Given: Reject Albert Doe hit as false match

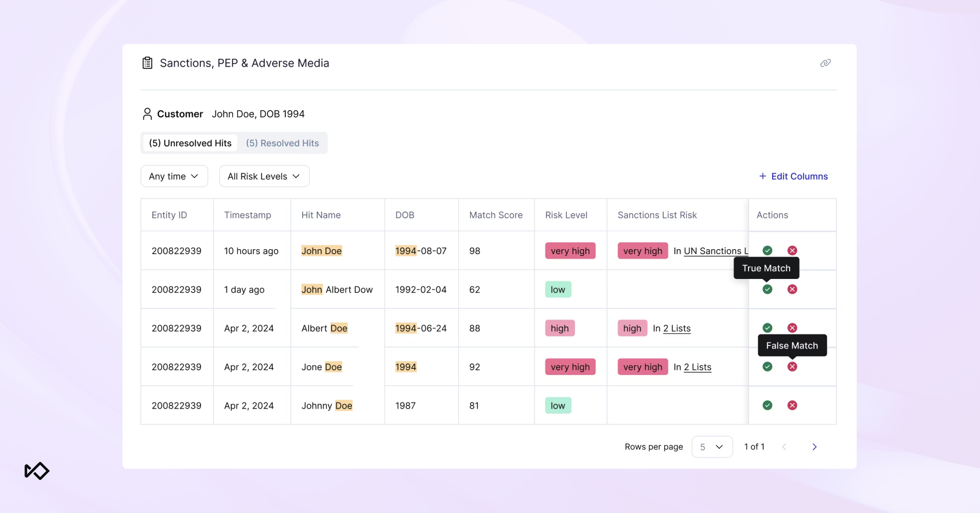Looking at the screenshot, I should coord(792,328).
